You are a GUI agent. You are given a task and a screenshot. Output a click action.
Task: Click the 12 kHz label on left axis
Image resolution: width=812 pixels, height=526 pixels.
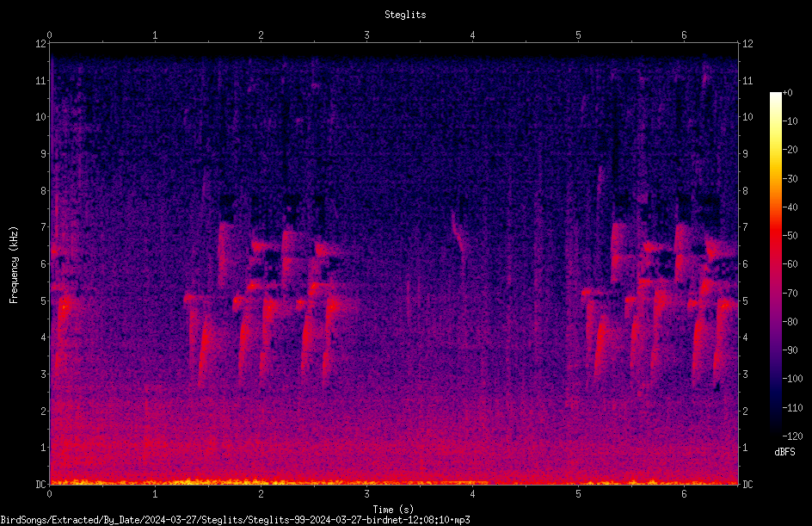(41, 44)
